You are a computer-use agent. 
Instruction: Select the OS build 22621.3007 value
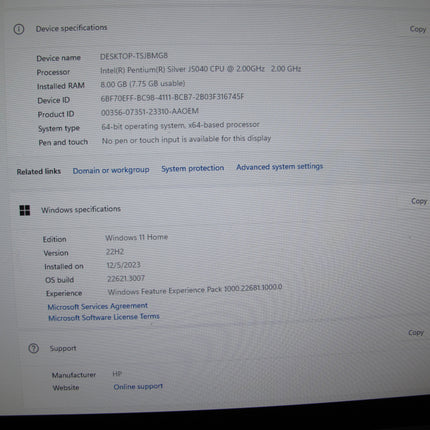(x=126, y=278)
